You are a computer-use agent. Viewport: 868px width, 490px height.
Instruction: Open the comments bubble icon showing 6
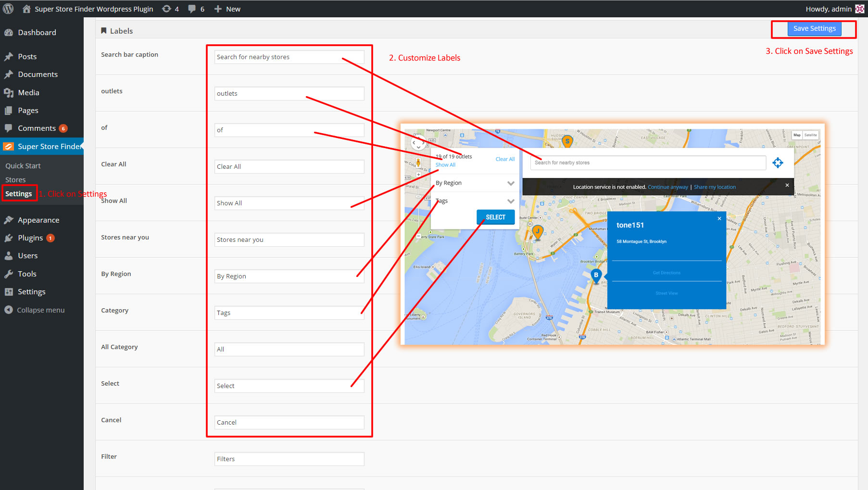[x=192, y=9]
